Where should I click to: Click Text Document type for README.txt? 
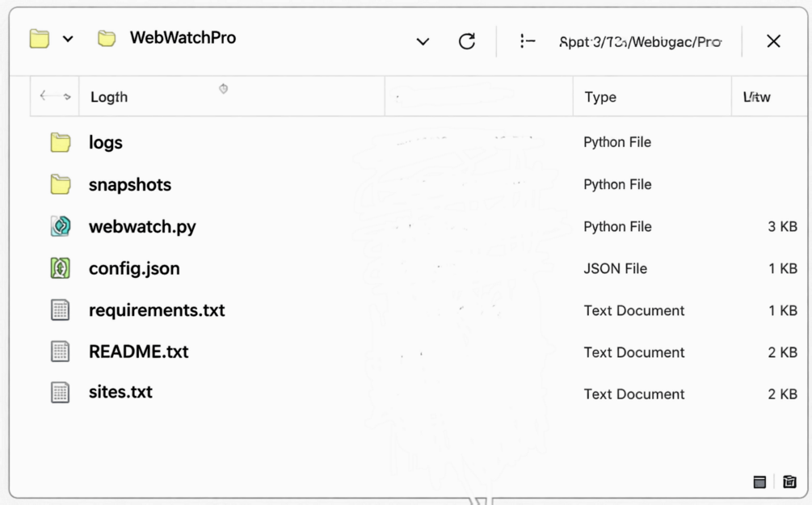click(x=634, y=353)
